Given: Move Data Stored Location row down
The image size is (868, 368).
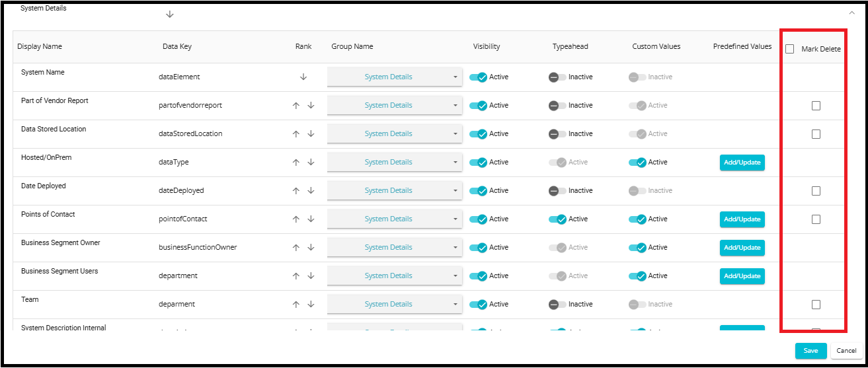Looking at the screenshot, I should [311, 134].
